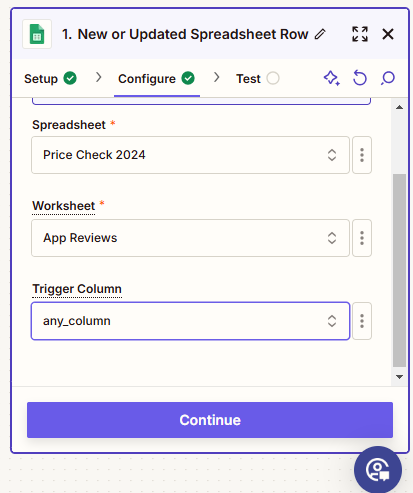Click the Google Sheets app icon
This screenshot has height=493, width=413.
pyautogui.click(x=37, y=34)
